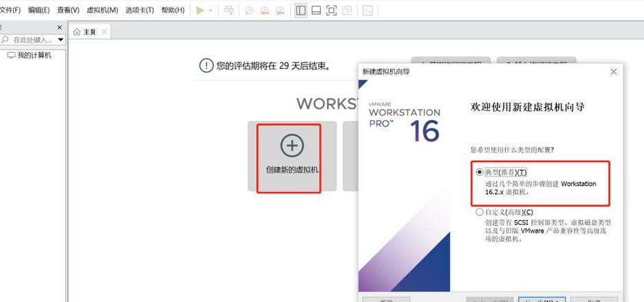Image resolution: width=644 pixels, height=302 pixels.
Task: Open the dropdown arrow next to the play icon
Action: [x=211, y=11]
